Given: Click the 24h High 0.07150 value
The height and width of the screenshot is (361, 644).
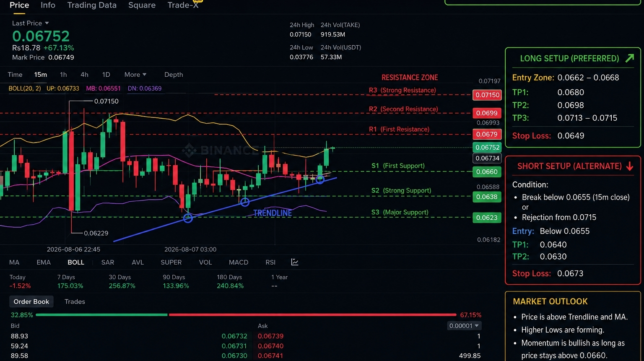Looking at the screenshot, I should tap(301, 34).
